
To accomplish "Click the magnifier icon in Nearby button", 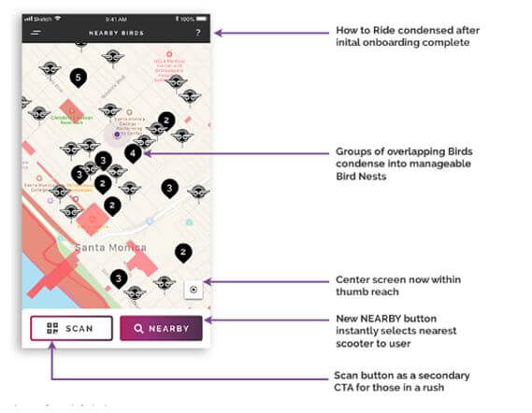I will [138, 328].
